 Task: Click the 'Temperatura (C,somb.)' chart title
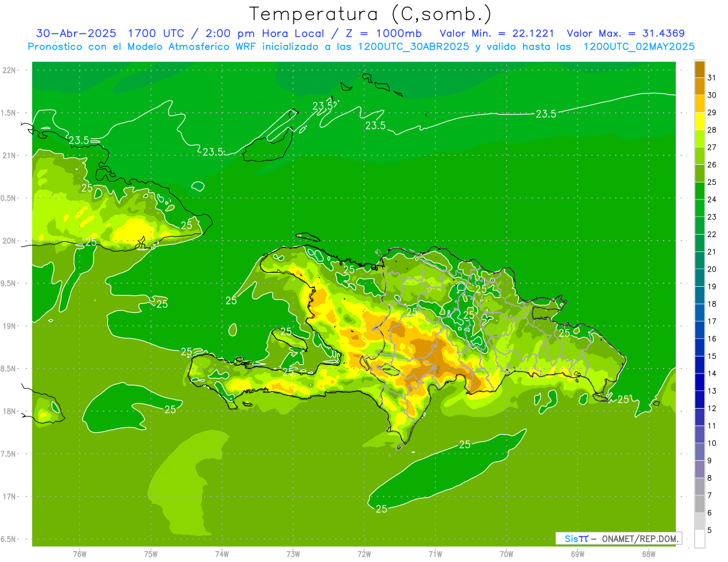370,13
